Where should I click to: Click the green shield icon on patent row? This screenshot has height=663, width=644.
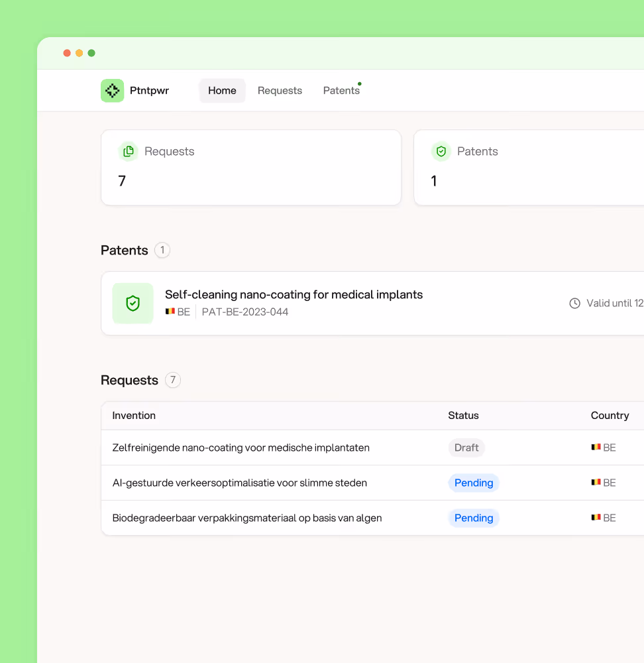(133, 303)
